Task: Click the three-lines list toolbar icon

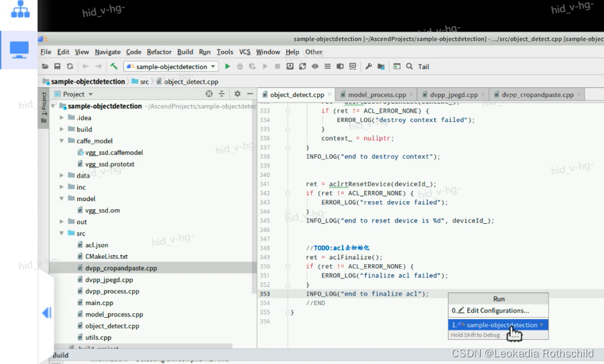Action: [x=327, y=66]
